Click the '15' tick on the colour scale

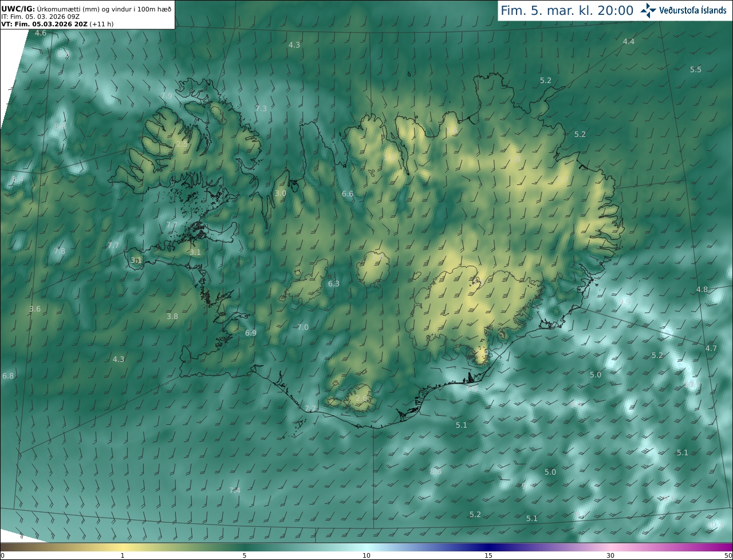[x=488, y=555]
